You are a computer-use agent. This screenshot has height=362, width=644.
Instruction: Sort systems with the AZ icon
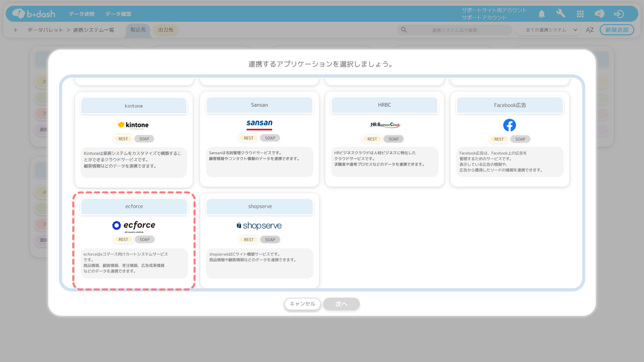[590, 30]
